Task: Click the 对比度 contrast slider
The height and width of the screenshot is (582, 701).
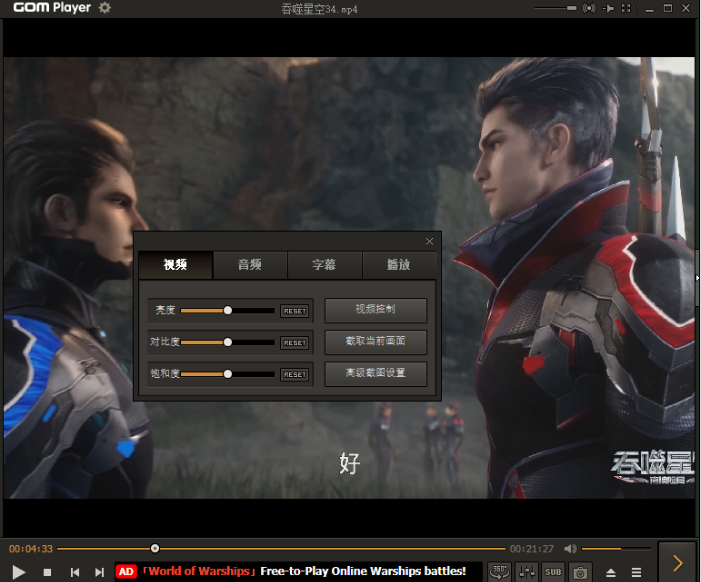Action: pos(228,342)
